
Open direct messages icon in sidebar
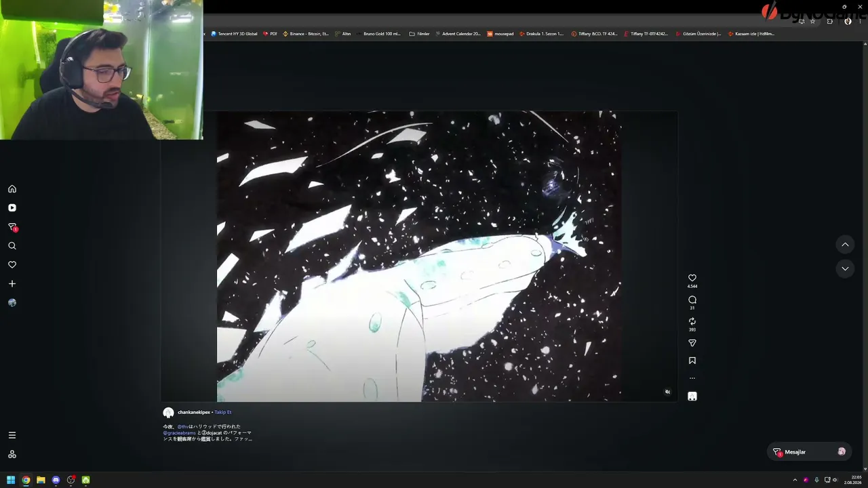coord(12,227)
